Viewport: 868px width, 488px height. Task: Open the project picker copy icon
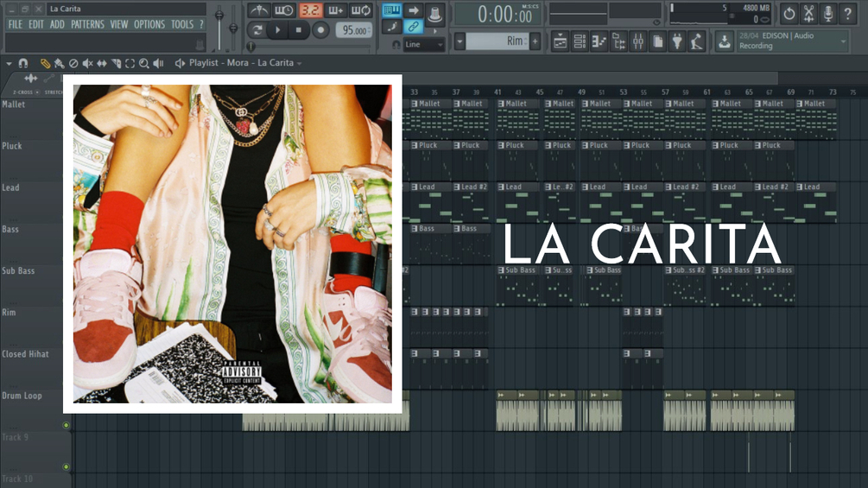point(657,41)
